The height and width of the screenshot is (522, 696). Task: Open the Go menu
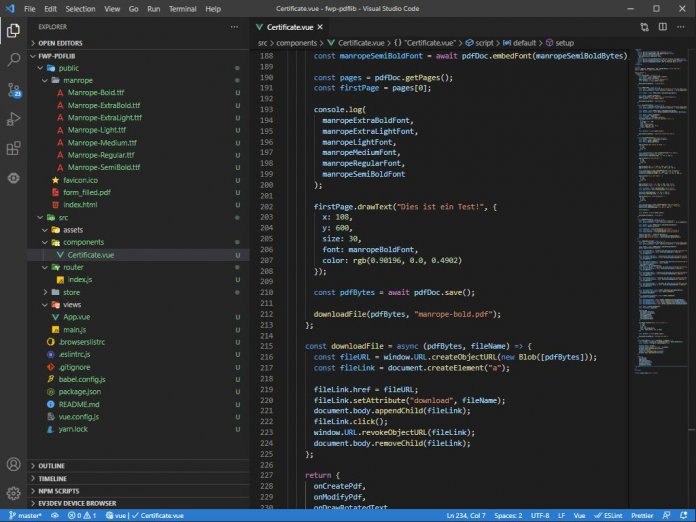coord(134,9)
